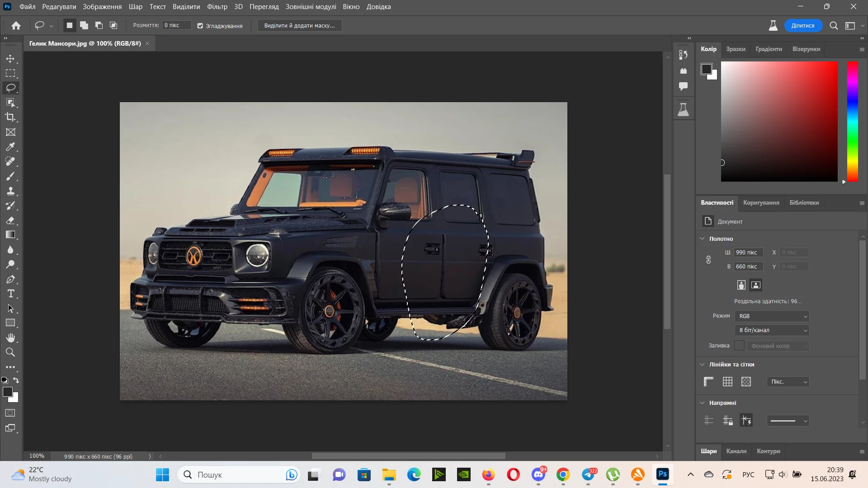Open the Фільтр menu
Viewport: 868px width, 488px height.
(x=217, y=7)
